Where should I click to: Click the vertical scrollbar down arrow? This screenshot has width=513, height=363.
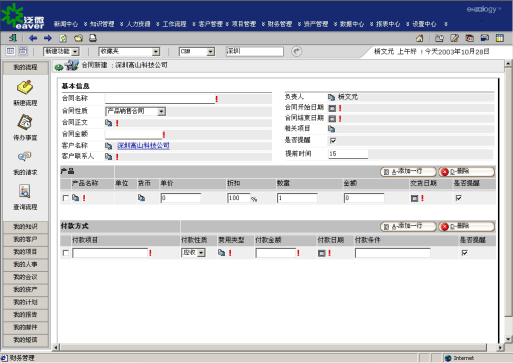[508, 339]
